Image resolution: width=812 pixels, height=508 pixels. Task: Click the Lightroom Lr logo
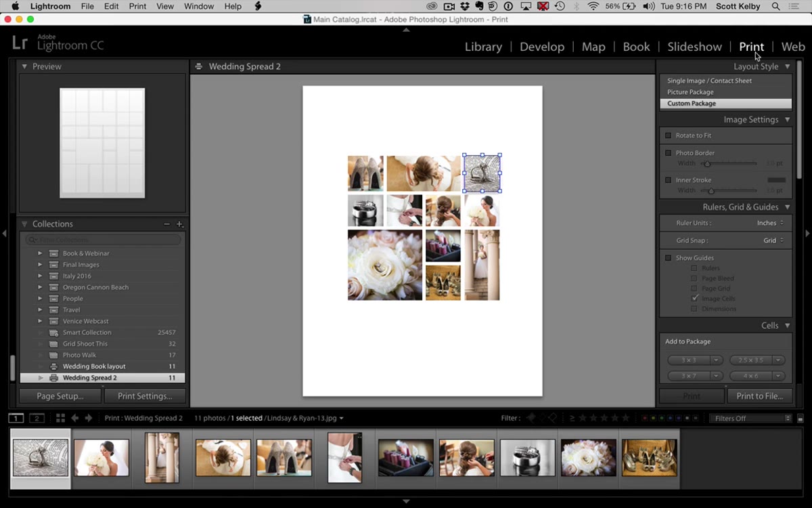[20, 43]
